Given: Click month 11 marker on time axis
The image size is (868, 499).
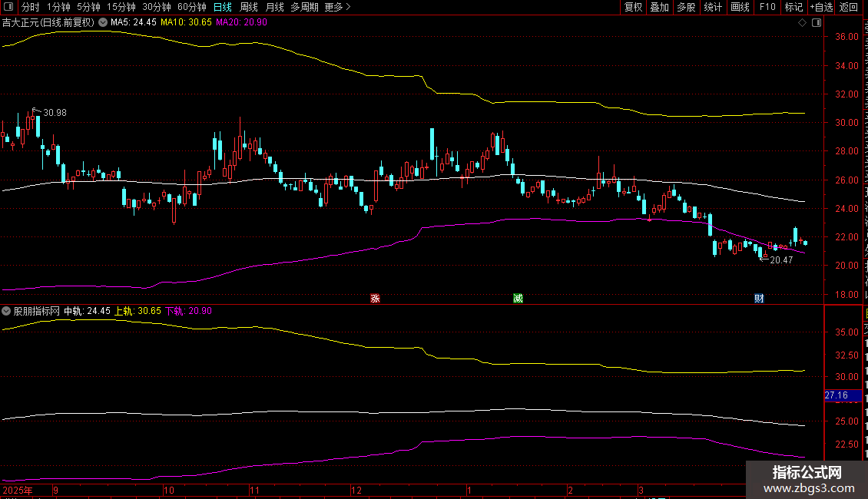Looking at the screenshot, I should tap(253, 489).
